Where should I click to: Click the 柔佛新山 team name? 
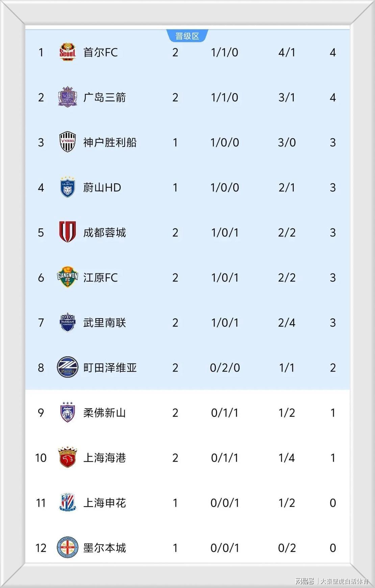point(104,413)
